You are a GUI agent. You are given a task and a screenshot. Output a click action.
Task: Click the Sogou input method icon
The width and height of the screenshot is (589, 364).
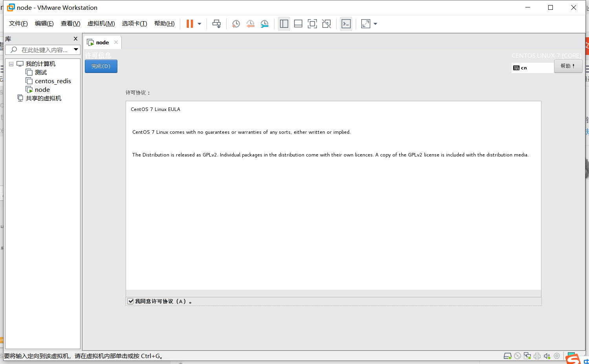(573, 359)
